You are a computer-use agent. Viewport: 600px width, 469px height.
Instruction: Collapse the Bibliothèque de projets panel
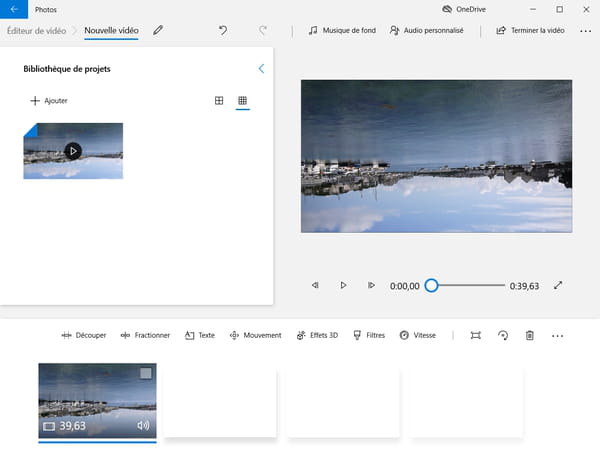click(x=261, y=68)
